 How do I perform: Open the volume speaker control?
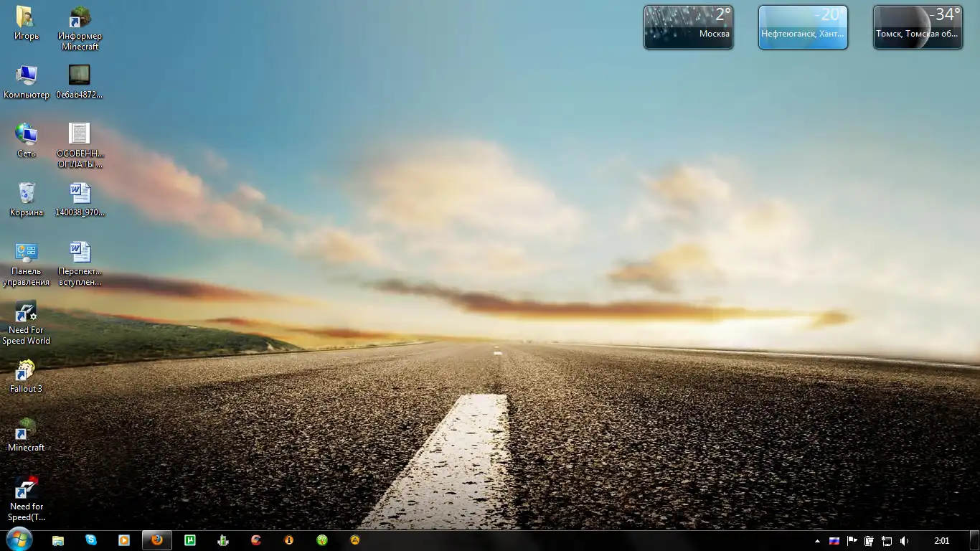tap(904, 541)
